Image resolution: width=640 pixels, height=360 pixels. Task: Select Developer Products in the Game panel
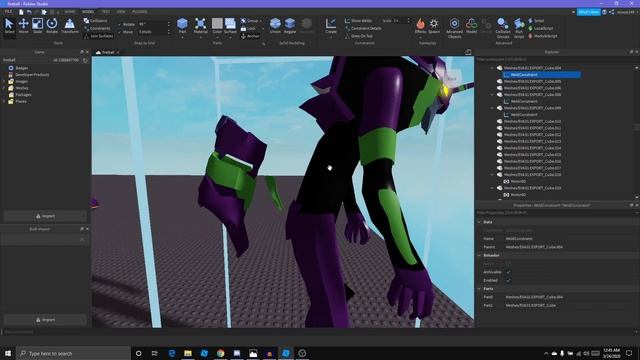(x=32, y=75)
